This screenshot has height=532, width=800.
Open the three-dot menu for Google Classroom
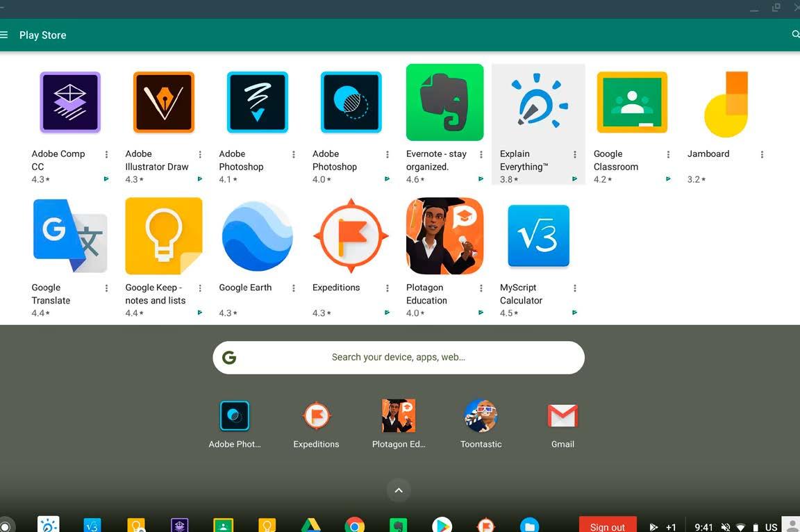point(668,154)
